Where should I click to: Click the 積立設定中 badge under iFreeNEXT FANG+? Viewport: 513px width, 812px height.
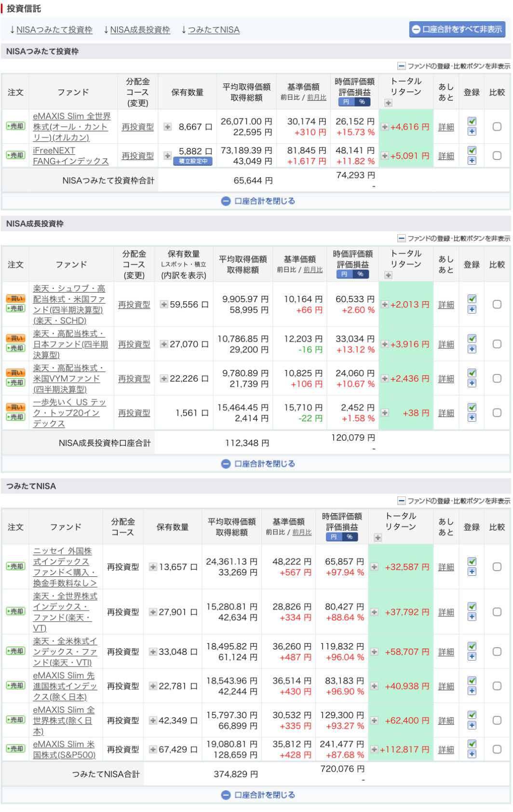tap(193, 161)
